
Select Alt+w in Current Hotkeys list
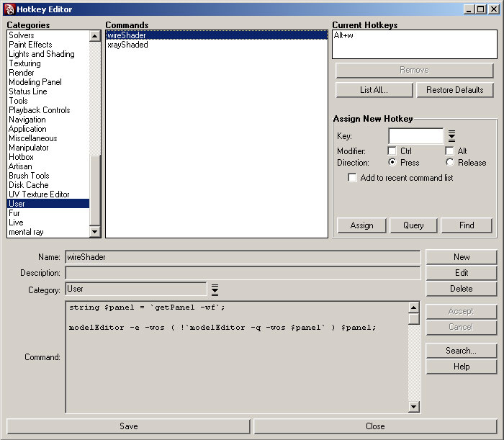[343, 35]
